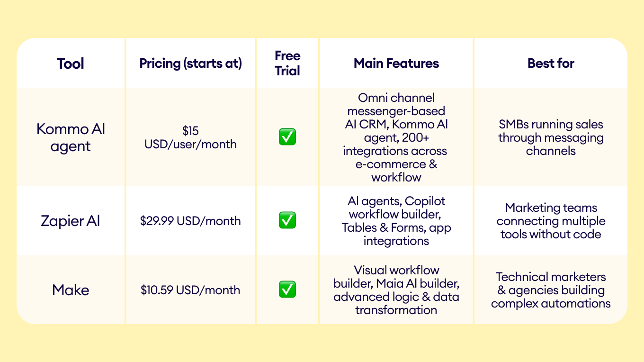This screenshot has width=644, height=362.
Task: Click Technical marketers & agencies text
Action: pos(551,290)
